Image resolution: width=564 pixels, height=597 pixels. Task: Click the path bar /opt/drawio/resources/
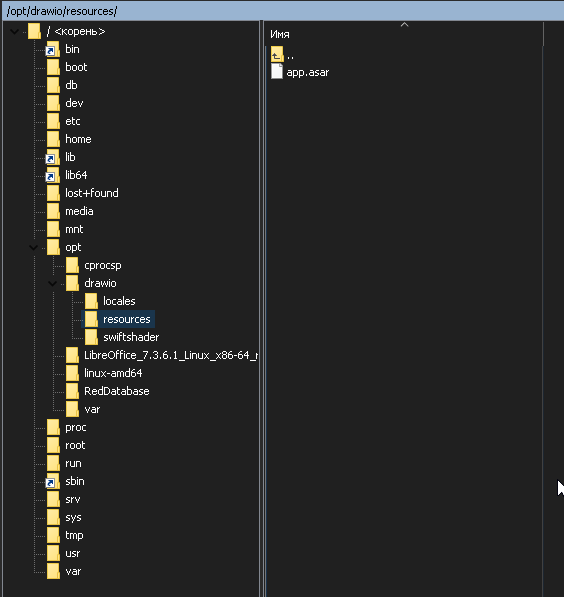62,11
